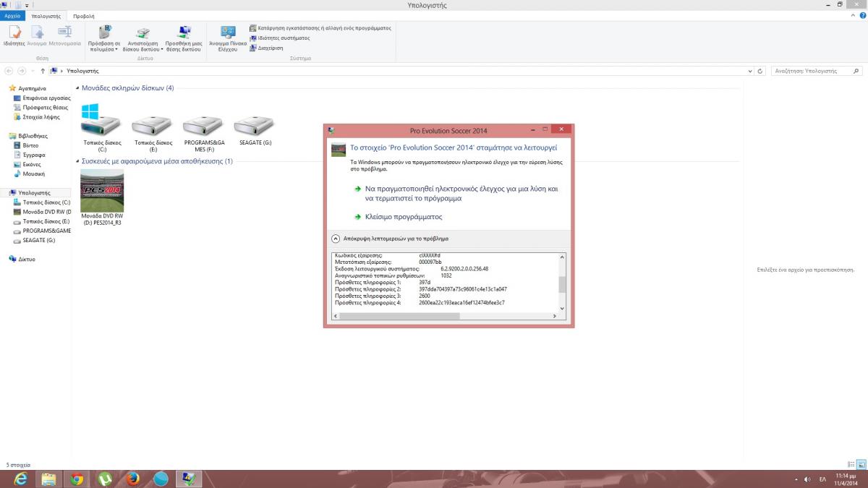Click the address bar showing Υπολογιστής
Image resolution: width=868 pixels, height=488 pixels.
coord(398,71)
